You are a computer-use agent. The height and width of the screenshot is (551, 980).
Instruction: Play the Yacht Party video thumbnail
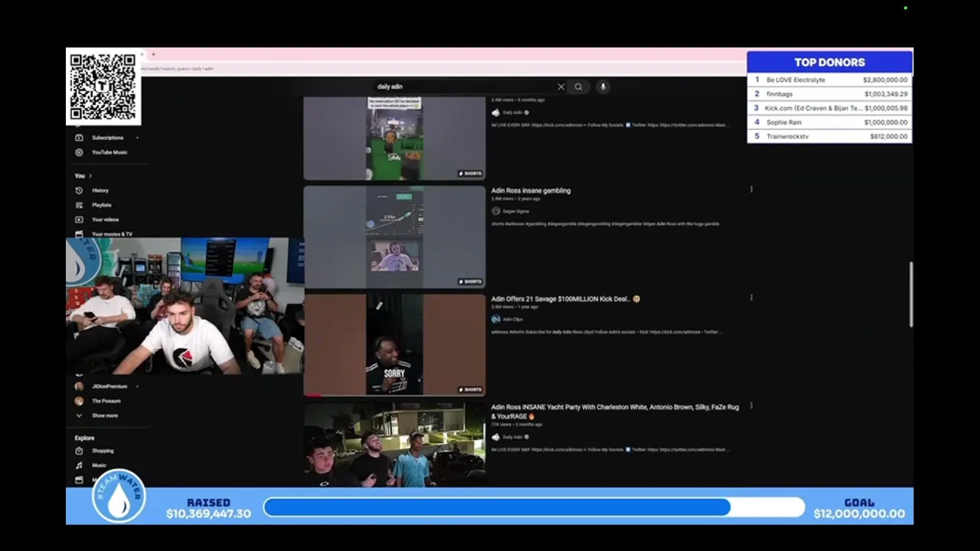[x=394, y=445]
